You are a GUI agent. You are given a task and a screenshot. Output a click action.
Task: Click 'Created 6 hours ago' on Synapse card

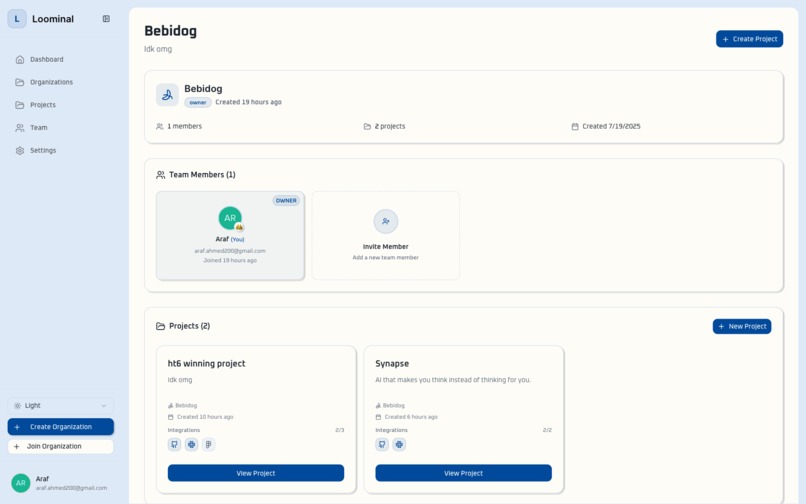click(411, 417)
